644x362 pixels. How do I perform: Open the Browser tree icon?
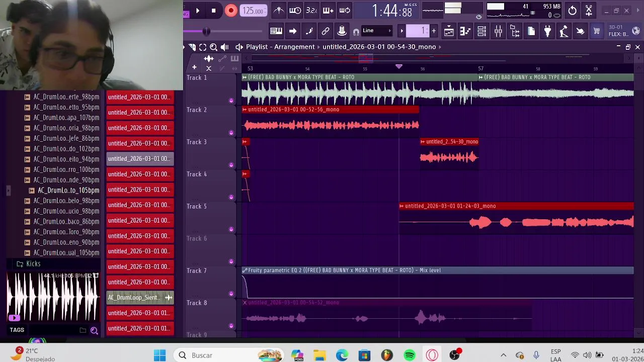515,31
